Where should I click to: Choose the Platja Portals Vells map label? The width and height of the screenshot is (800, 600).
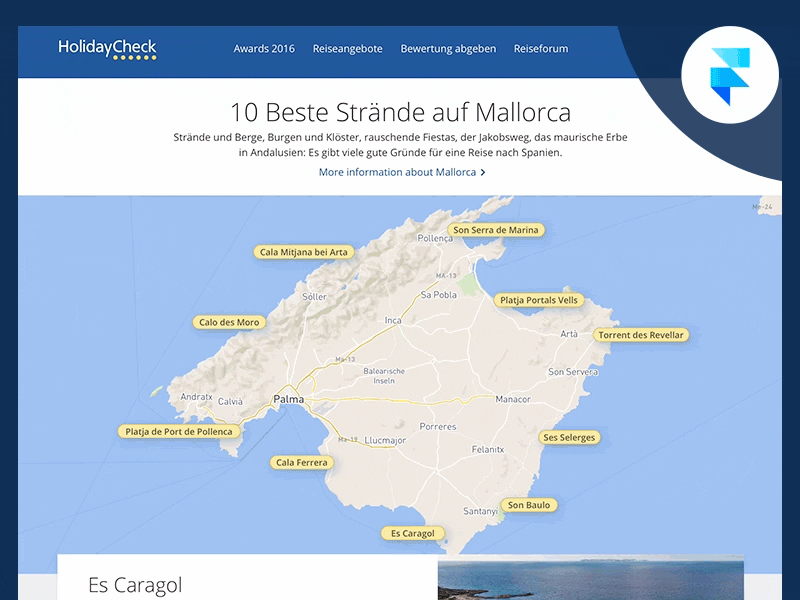pyautogui.click(x=539, y=300)
